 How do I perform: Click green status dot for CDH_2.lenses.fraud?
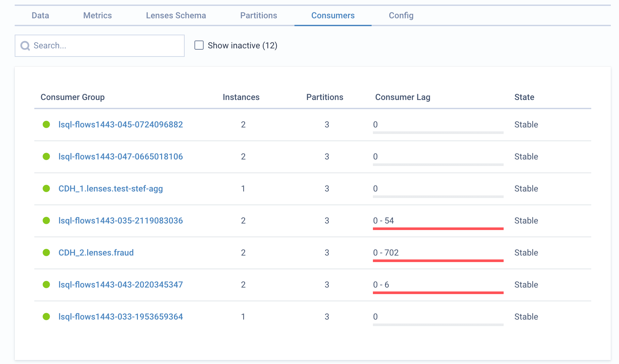(46, 253)
